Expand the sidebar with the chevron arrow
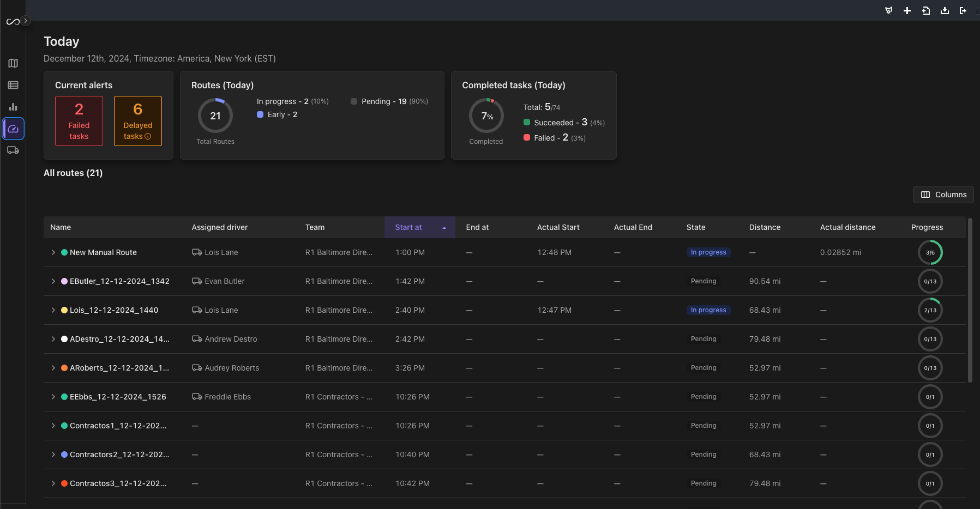The width and height of the screenshot is (980, 509). [x=25, y=21]
